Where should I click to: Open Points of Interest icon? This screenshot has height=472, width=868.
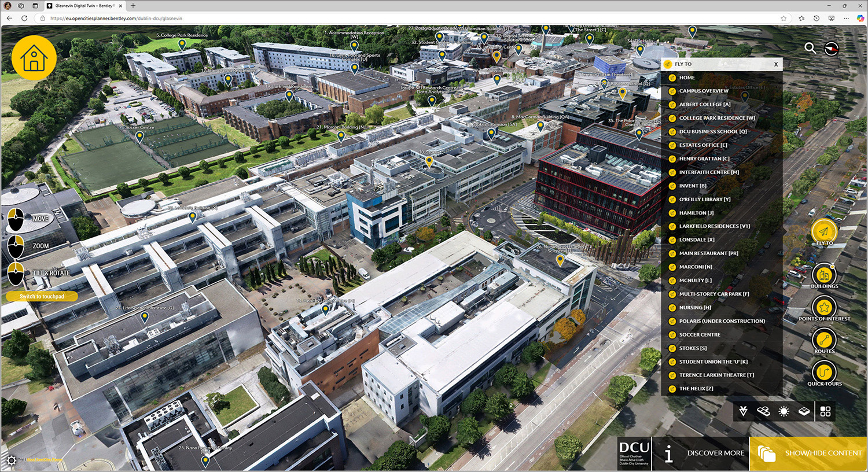tap(824, 308)
